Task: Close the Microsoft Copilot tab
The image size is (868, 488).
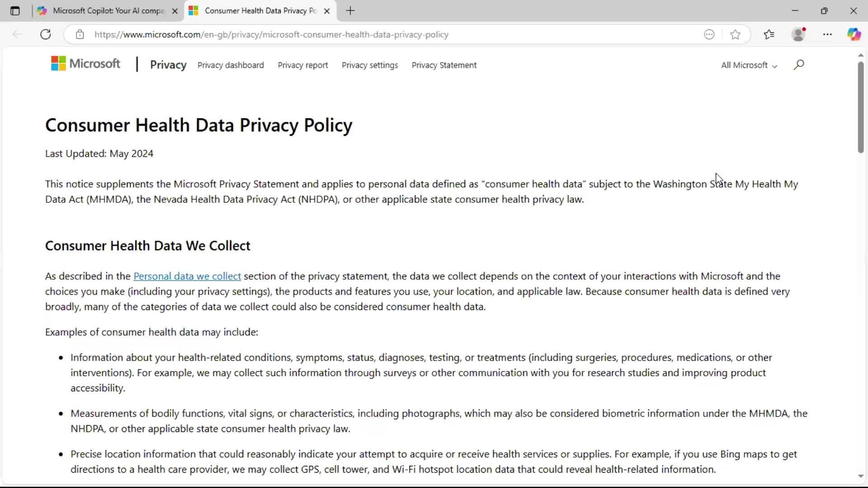Action: pyautogui.click(x=175, y=11)
